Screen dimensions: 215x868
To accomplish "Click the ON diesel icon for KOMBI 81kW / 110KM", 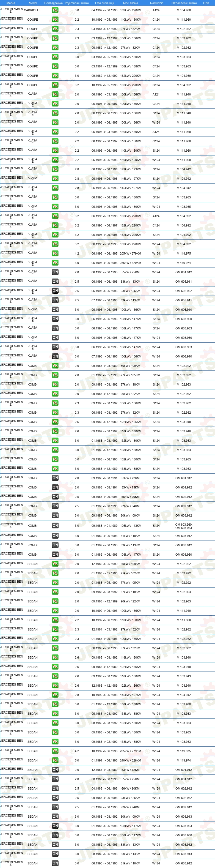I will (55, 536).
